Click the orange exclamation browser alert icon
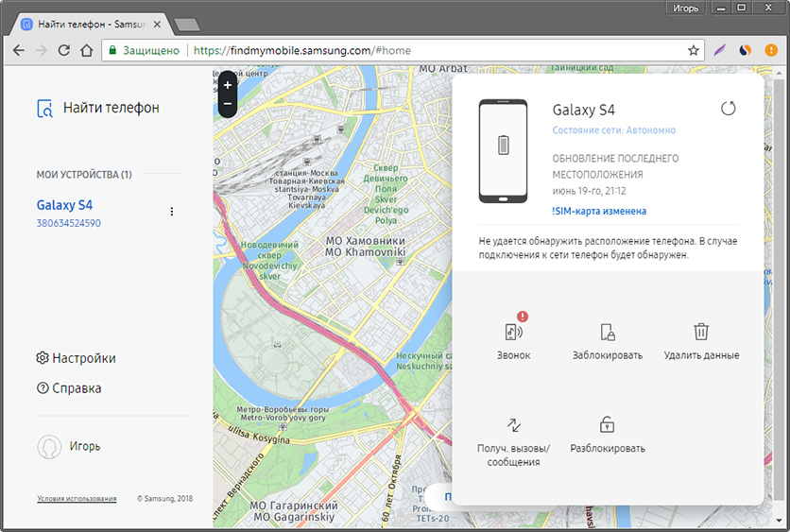The height and width of the screenshot is (532, 790). [771, 50]
